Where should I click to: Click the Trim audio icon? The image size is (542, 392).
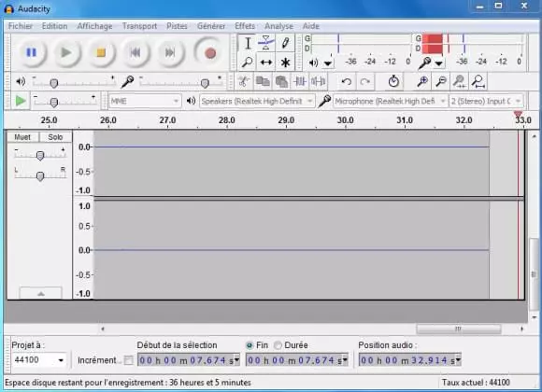tap(300, 81)
